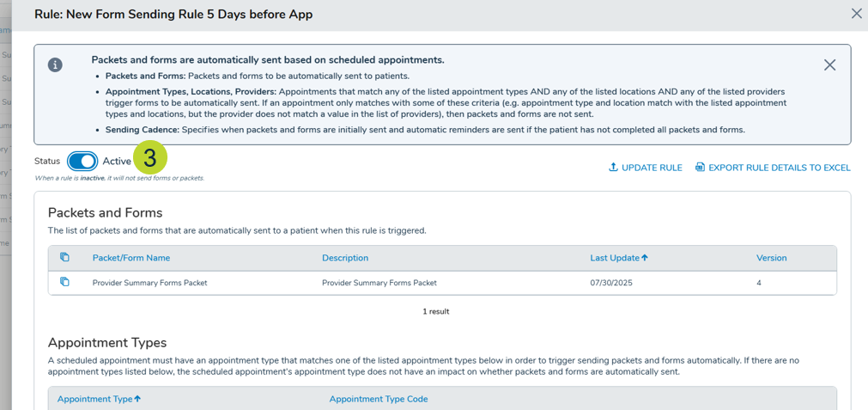Click the 07/30/2025 last update cell

(611, 283)
